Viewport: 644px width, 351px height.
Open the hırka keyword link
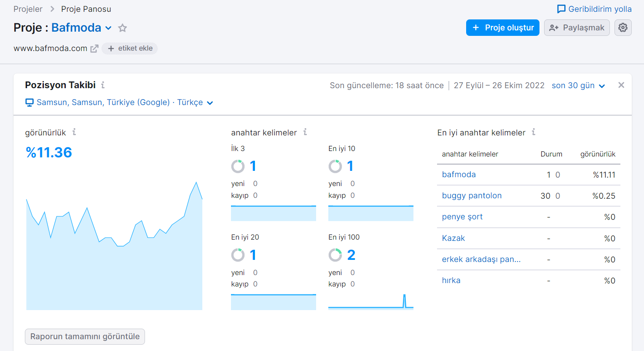click(x=451, y=280)
